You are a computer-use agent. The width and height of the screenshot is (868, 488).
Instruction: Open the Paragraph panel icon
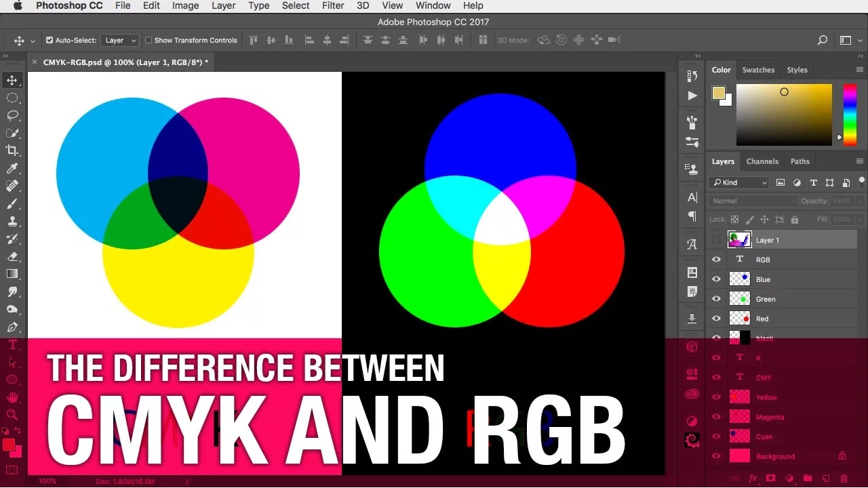coord(692,216)
